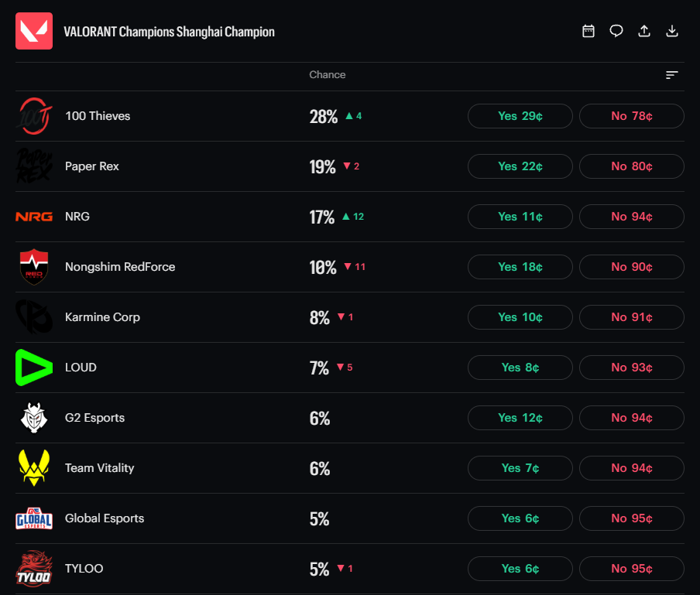Open VALORANT Champions Shanghai Champion title
700x595 pixels.
pos(170,32)
